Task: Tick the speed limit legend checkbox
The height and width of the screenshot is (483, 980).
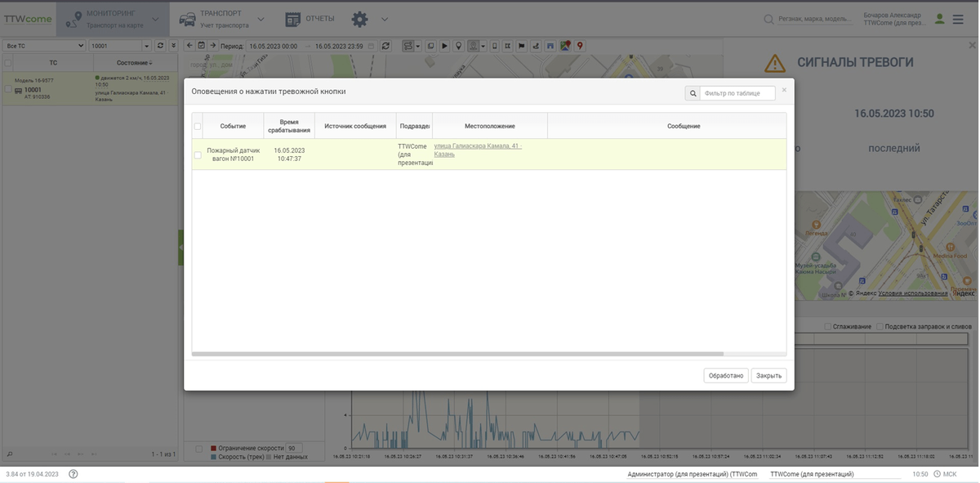Action: pos(199,448)
